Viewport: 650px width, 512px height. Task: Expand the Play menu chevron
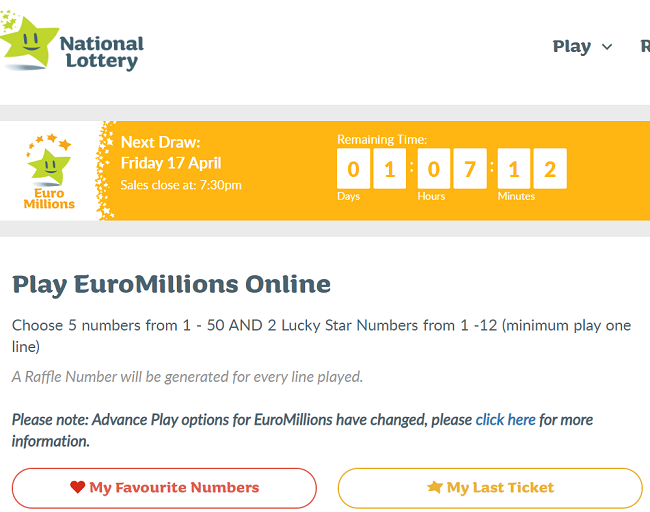(x=607, y=47)
